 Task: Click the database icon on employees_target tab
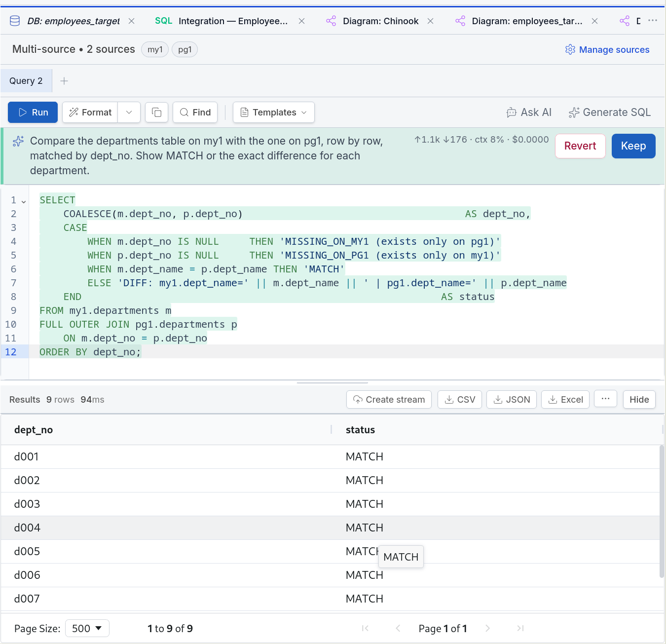15,21
